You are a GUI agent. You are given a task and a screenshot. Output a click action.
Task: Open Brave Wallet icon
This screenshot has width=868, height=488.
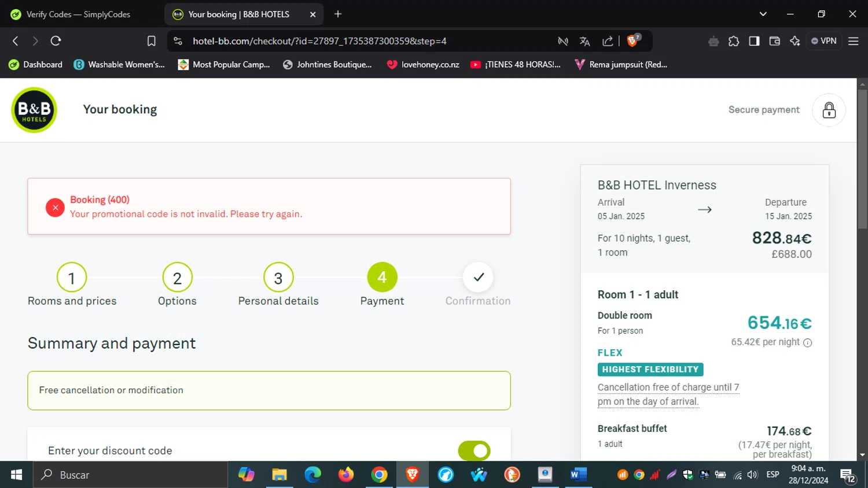tap(774, 41)
